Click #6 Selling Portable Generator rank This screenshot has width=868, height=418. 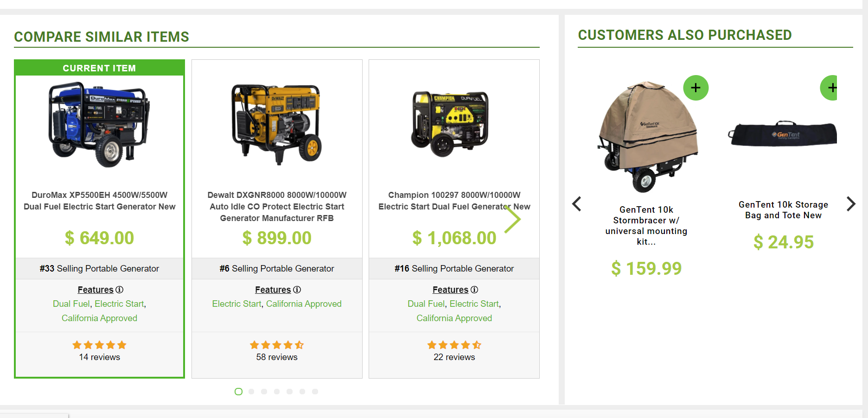277,269
